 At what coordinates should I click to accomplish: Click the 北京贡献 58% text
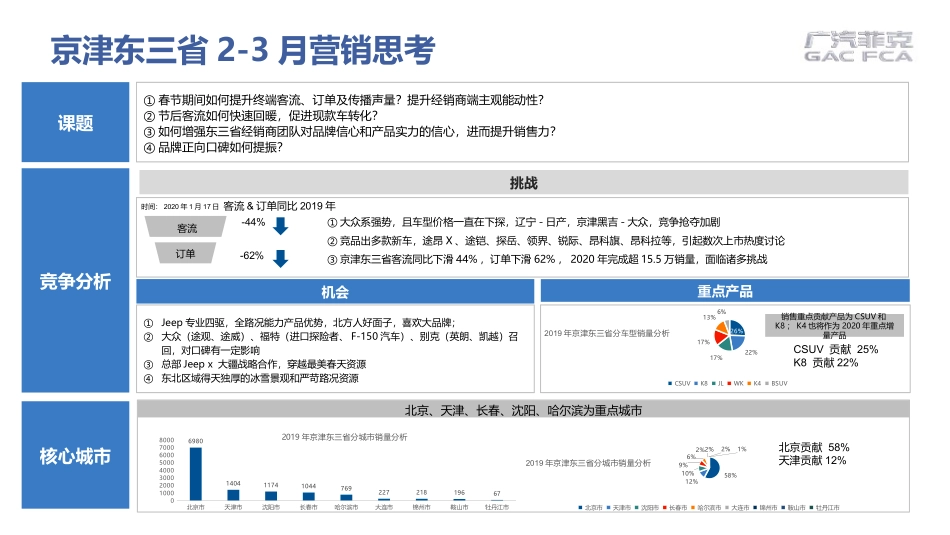click(813, 447)
